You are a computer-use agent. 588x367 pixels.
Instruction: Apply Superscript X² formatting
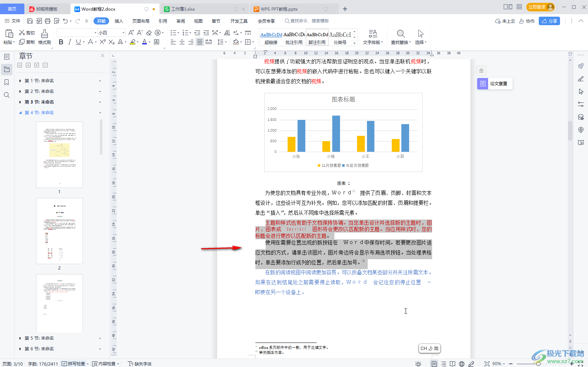point(103,42)
